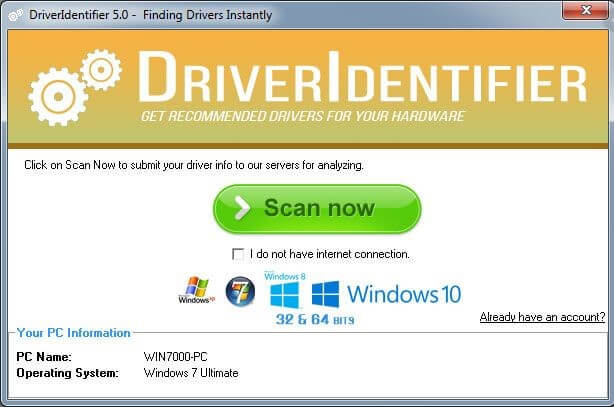Click the Get Recommended Drivers tagline
This screenshot has width=614, height=407.
click(303, 116)
